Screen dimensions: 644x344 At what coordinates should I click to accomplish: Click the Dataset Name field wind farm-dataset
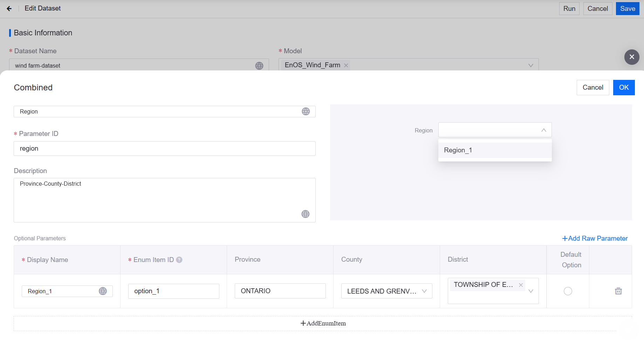pyautogui.click(x=139, y=66)
